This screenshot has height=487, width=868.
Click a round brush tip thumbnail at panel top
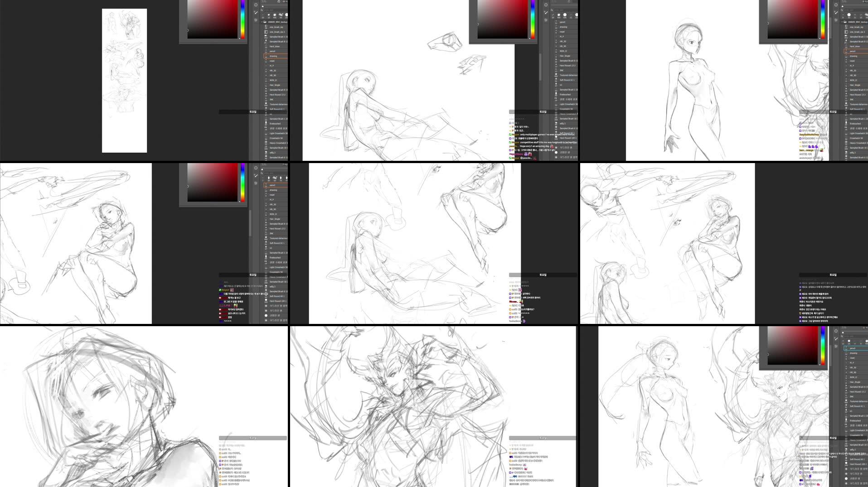pos(269,15)
